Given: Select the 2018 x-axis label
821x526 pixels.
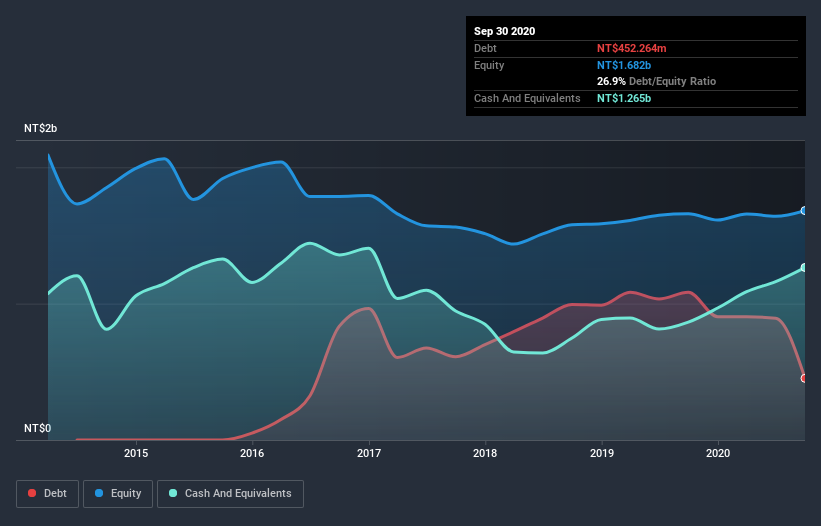Looking at the screenshot, I should pyautogui.click(x=485, y=453).
